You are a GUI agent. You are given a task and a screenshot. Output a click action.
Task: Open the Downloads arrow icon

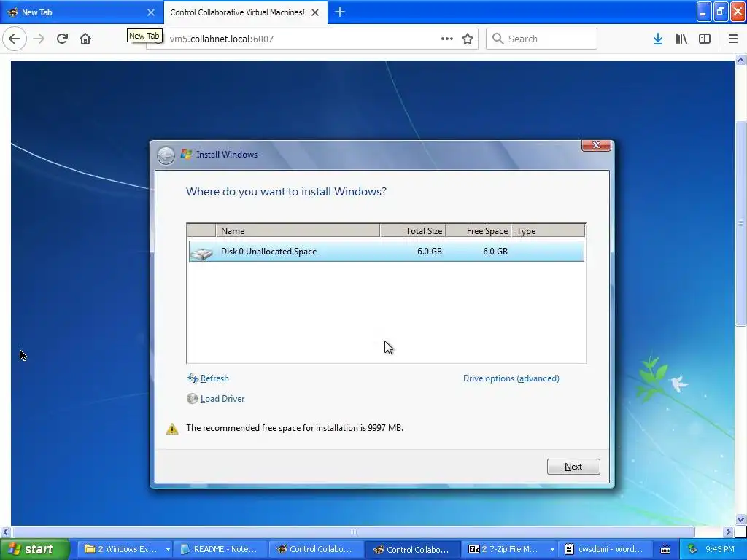tap(658, 39)
